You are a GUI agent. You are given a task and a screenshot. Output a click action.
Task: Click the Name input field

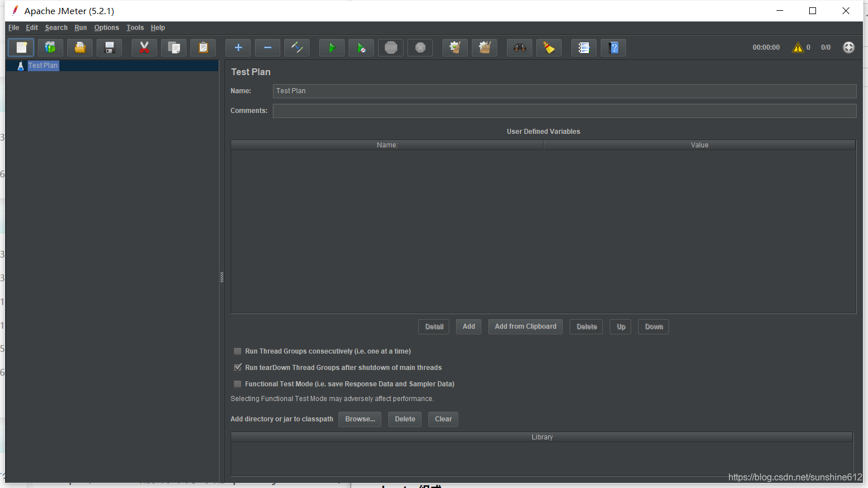coord(565,91)
